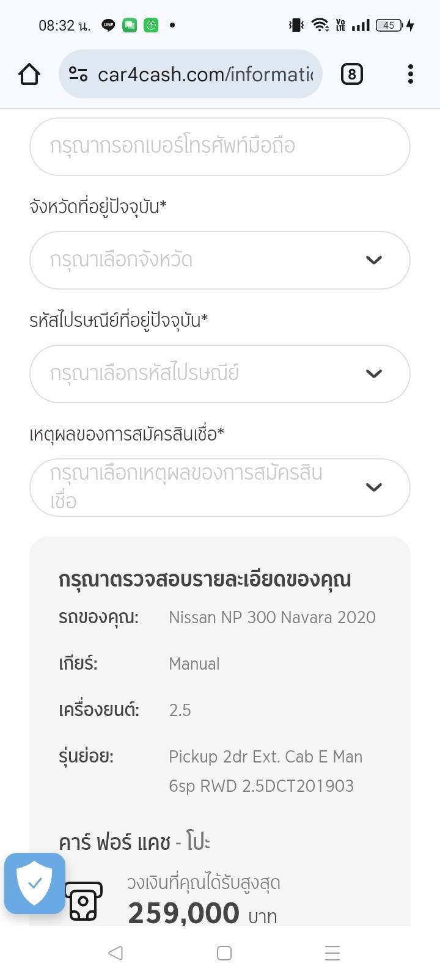Tap the car4cash.com address bar
Screen dimensions: 440x980
pyautogui.click(x=205, y=75)
